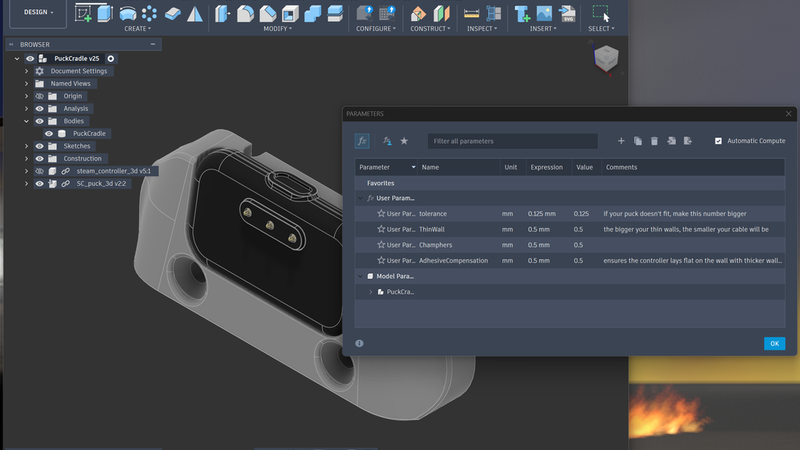Image resolution: width=800 pixels, height=450 pixels.
Task: Favorite the ThinWall parameter star
Action: click(x=381, y=229)
